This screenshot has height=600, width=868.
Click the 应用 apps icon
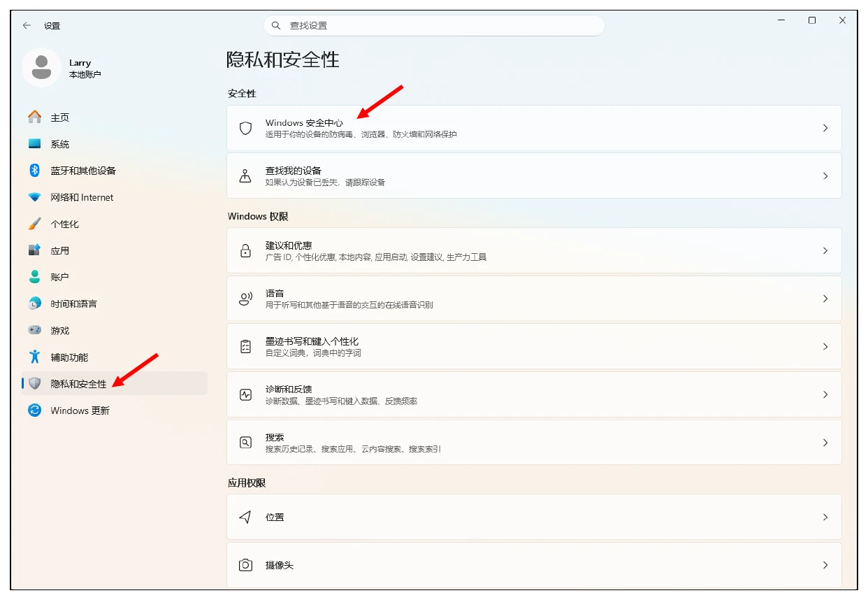tap(34, 250)
